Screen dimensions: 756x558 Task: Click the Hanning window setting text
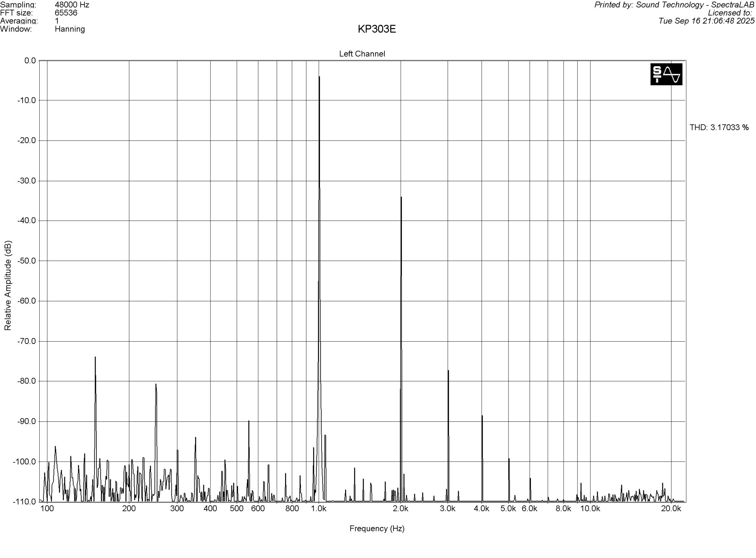[x=70, y=29]
